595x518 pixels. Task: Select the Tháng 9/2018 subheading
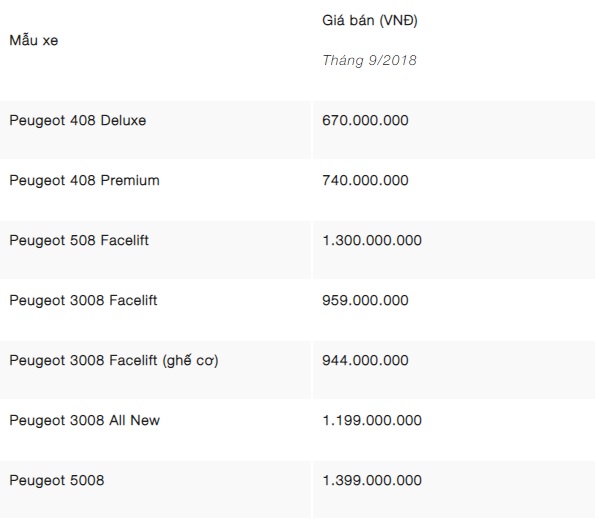click(370, 60)
